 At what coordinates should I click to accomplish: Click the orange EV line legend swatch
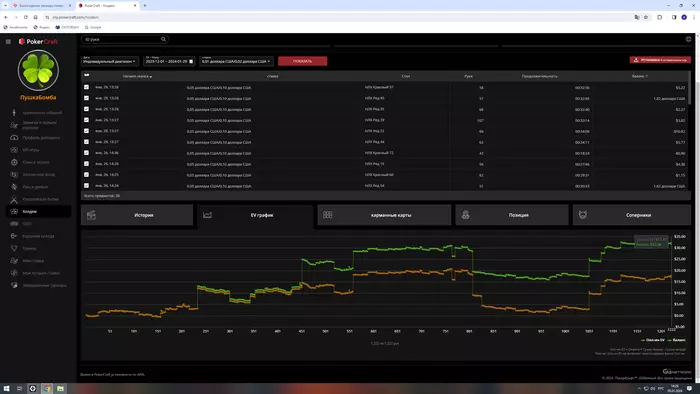point(643,340)
